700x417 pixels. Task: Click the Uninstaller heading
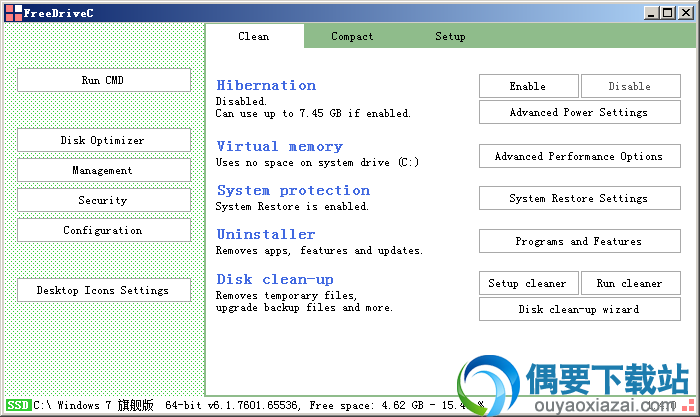pyautogui.click(x=266, y=234)
